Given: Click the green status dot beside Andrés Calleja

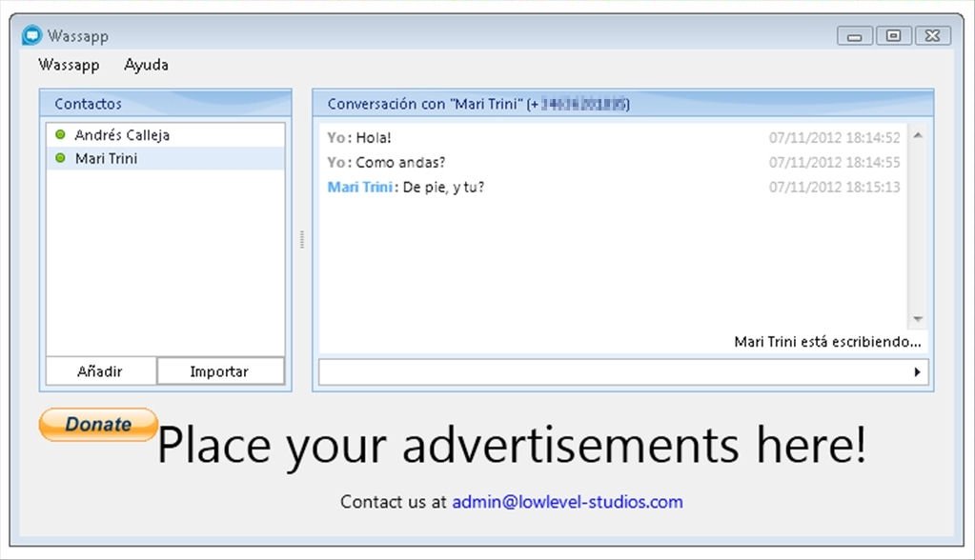Looking at the screenshot, I should click(60, 134).
